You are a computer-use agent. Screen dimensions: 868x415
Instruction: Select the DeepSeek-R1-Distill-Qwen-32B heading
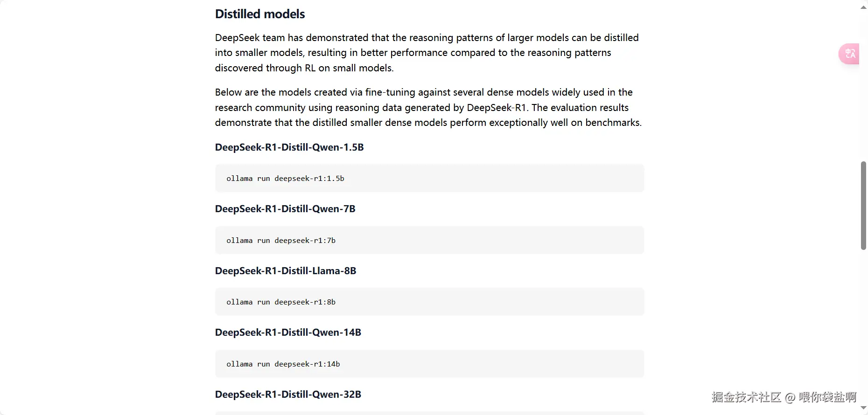point(288,394)
